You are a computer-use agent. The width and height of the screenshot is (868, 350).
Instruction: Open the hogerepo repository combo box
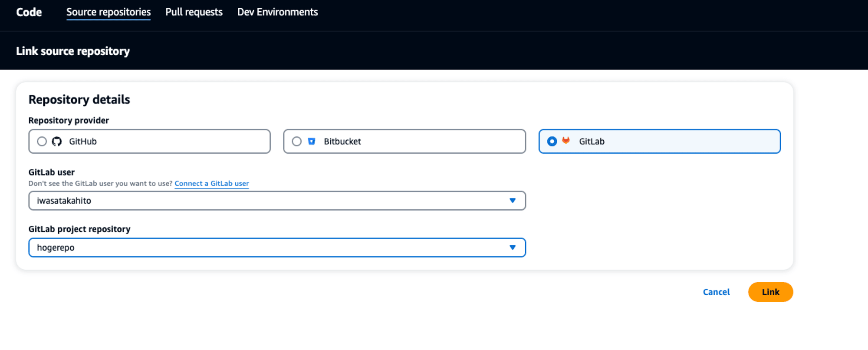click(277, 248)
